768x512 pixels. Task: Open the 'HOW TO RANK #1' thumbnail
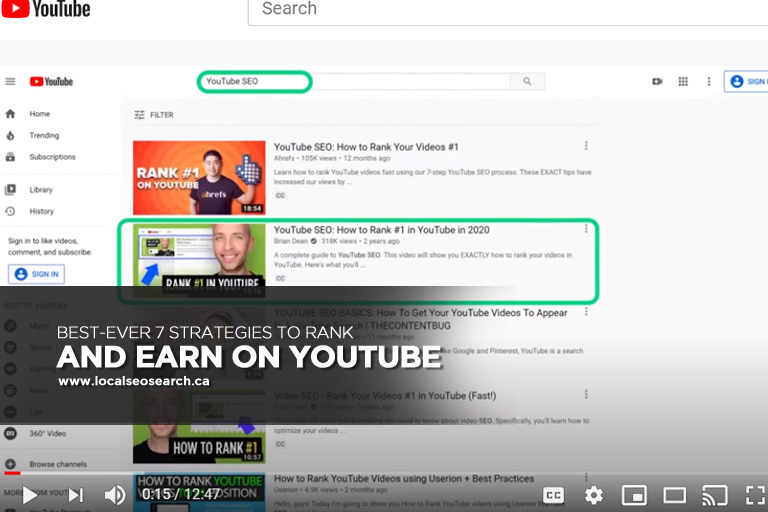click(199, 426)
